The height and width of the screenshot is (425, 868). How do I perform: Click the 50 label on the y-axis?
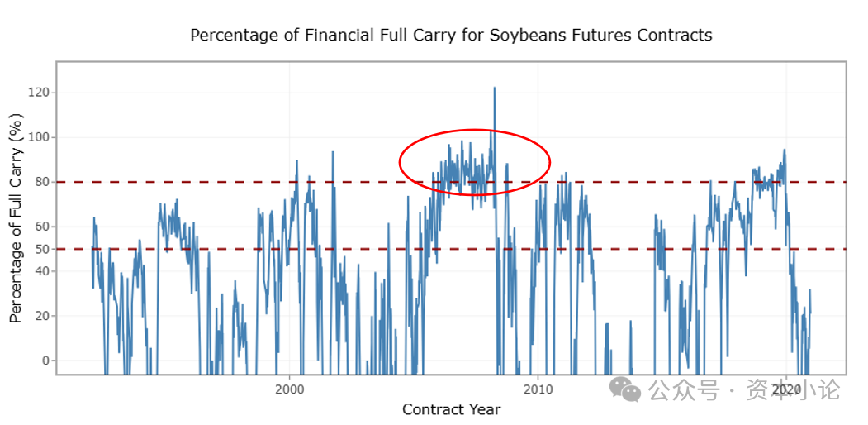pos(43,249)
